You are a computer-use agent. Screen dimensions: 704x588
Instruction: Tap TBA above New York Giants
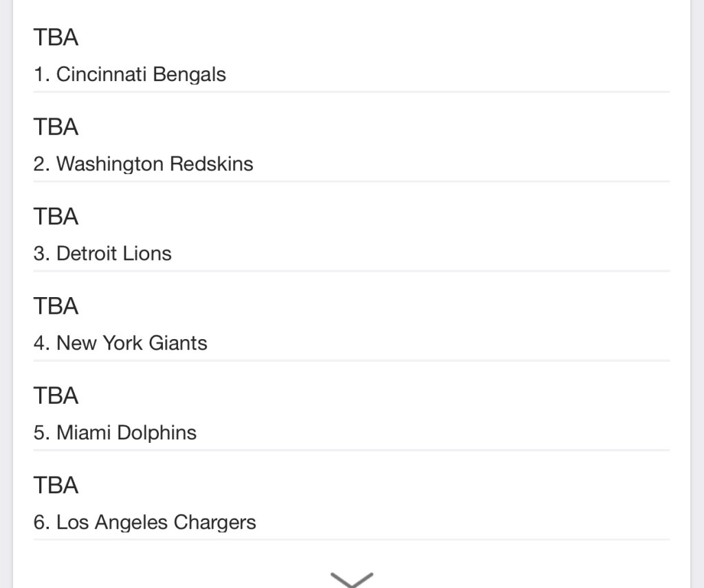pyautogui.click(x=56, y=306)
